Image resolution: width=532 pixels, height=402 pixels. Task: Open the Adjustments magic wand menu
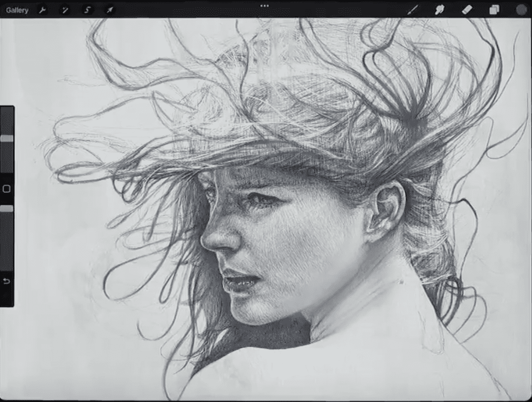(x=65, y=10)
